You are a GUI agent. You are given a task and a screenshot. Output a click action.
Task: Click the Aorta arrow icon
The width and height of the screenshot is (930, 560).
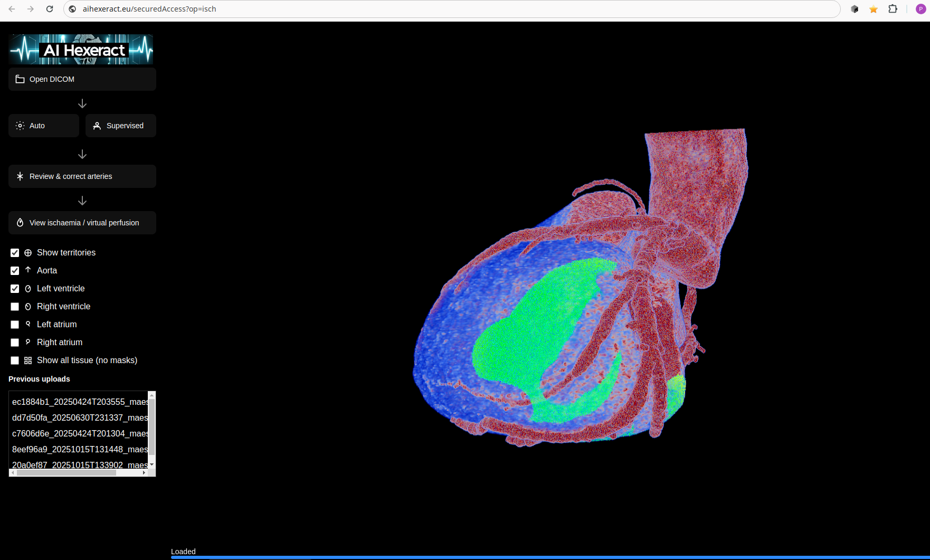coord(28,271)
